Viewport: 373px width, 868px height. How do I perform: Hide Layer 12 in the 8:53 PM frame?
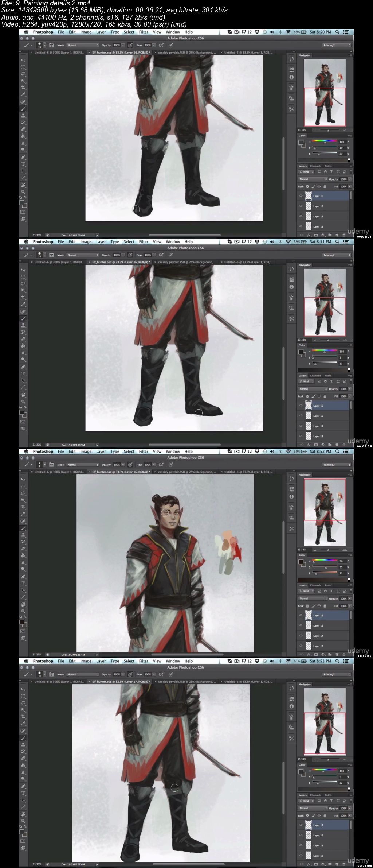coord(301,856)
